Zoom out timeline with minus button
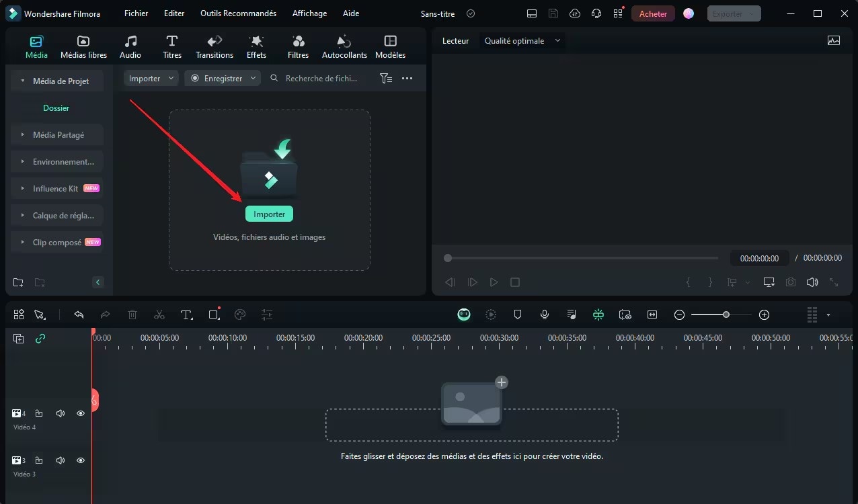 pos(679,314)
